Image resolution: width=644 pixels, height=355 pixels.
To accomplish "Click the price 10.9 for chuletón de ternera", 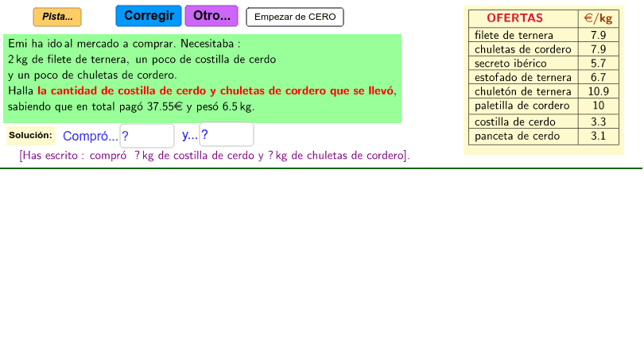I will click(599, 91).
